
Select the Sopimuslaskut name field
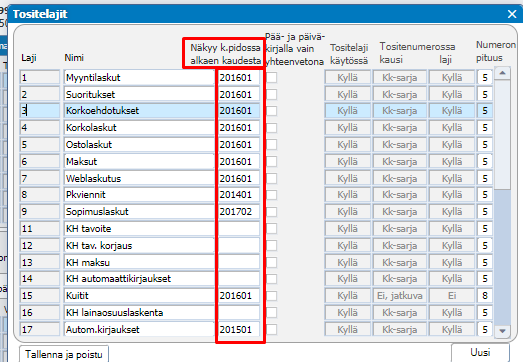(139, 212)
